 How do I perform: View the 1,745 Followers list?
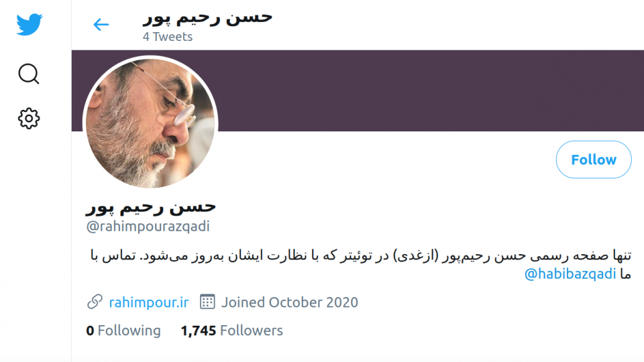click(231, 330)
